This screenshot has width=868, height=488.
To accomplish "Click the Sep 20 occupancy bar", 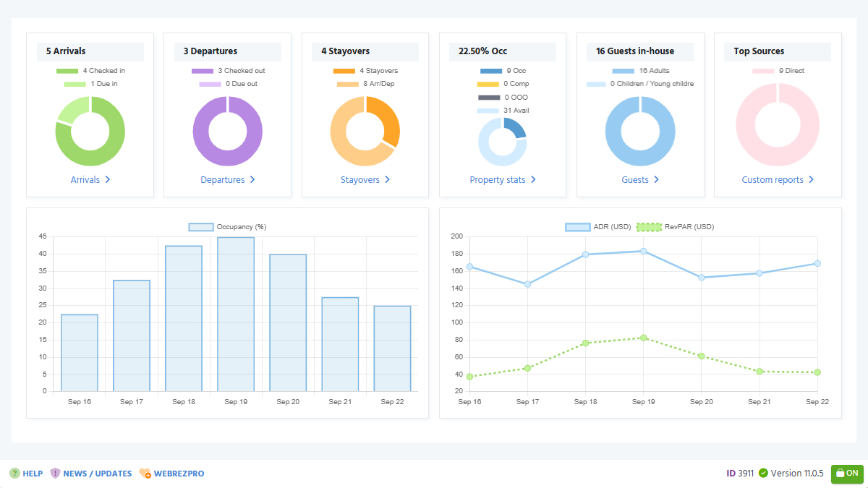I will coord(288,323).
